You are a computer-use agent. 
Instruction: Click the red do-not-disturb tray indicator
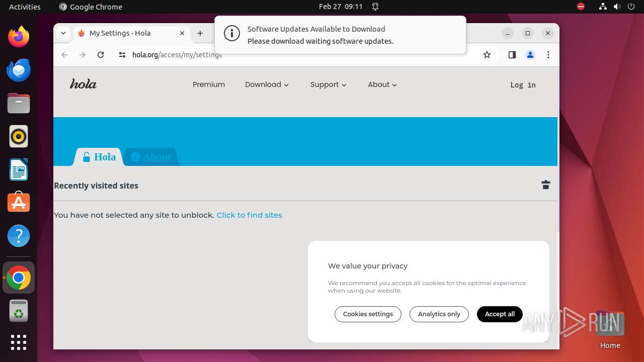coord(581,7)
